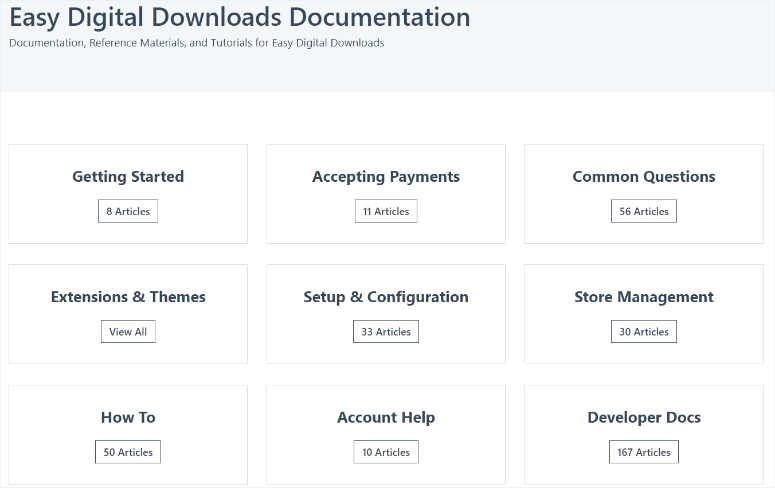The height and width of the screenshot is (488, 775).
Task: Select the 167 Articles button
Action: pyautogui.click(x=644, y=452)
